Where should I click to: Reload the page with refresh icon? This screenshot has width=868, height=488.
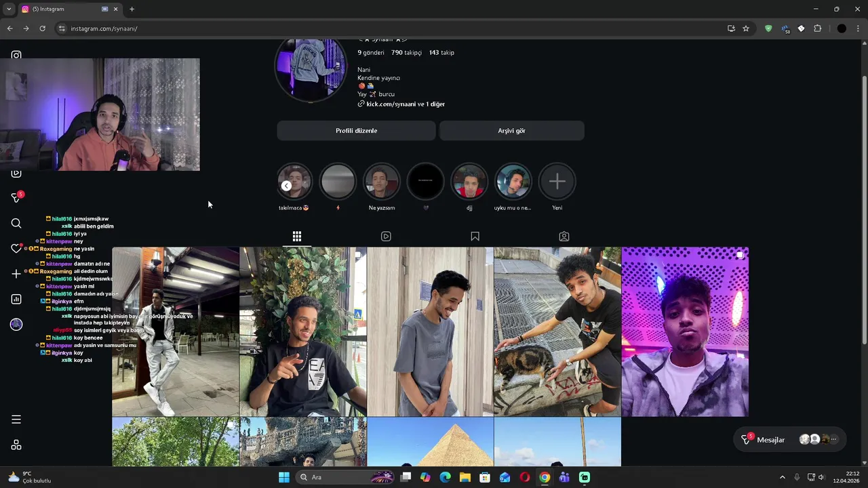(42, 28)
